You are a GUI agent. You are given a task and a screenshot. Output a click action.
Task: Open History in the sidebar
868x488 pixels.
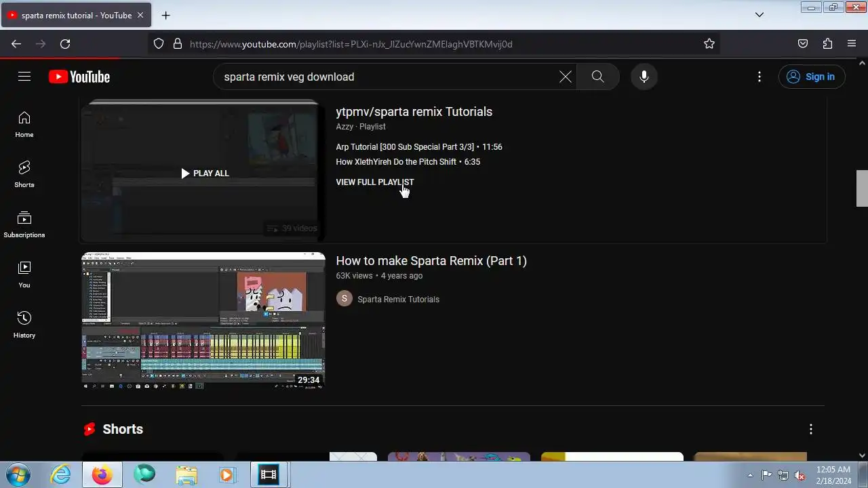click(24, 325)
